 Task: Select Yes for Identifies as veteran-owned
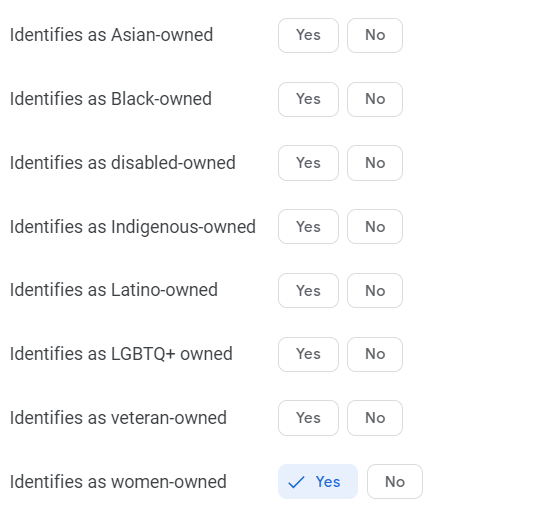tap(308, 418)
